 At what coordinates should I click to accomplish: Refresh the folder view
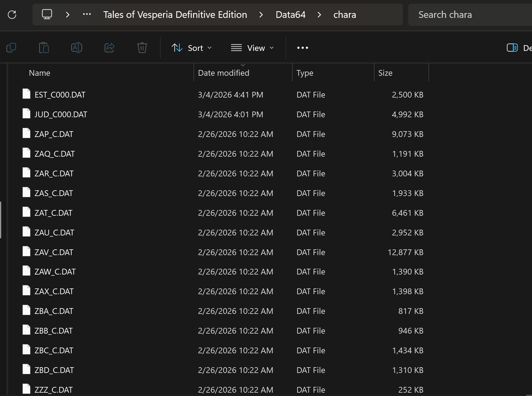pyautogui.click(x=12, y=15)
